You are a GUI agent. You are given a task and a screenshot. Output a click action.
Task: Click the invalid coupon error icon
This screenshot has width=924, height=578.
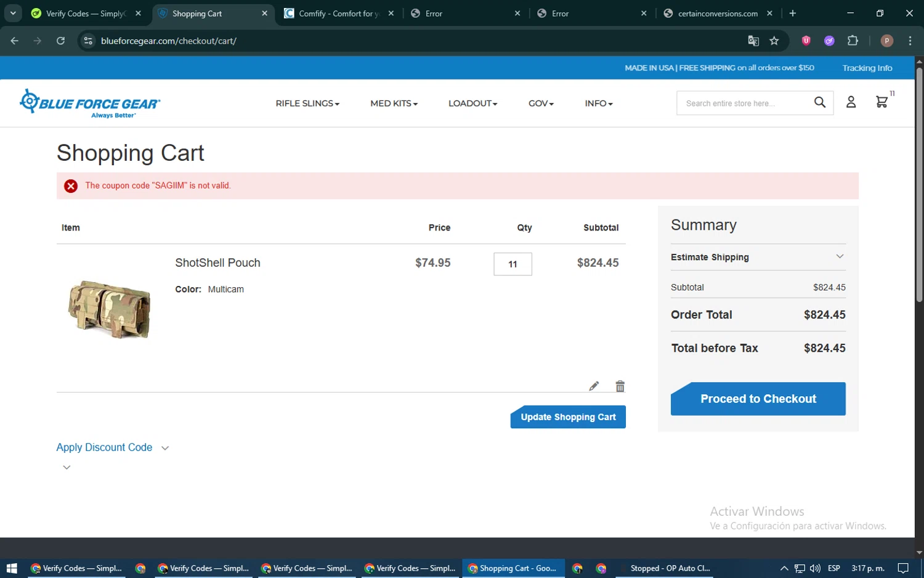71,185
